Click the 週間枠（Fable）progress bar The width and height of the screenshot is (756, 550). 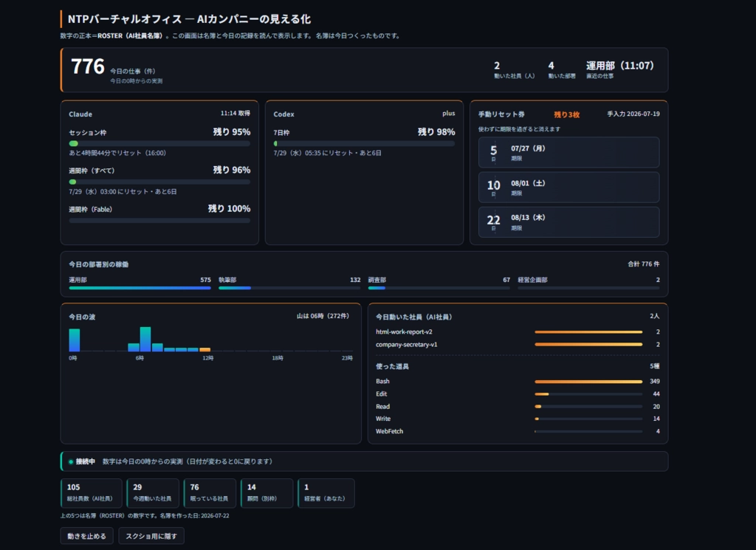click(159, 221)
